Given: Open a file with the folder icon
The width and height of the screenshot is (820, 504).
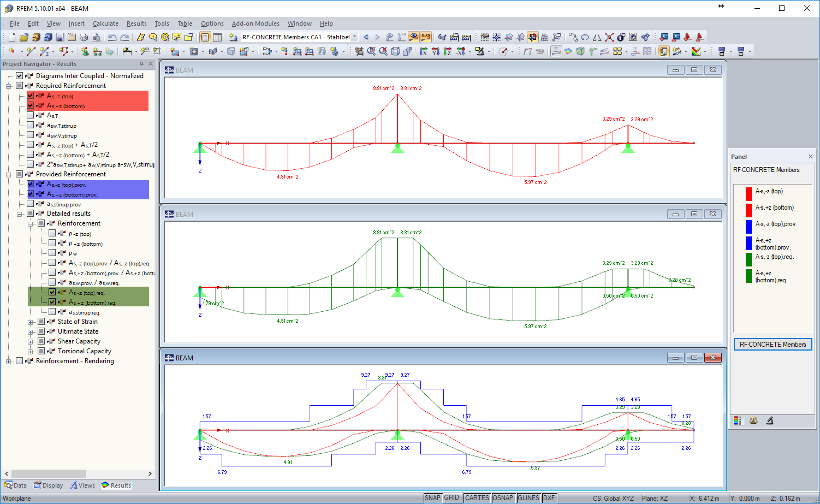Looking at the screenshot, I should click(23, 37).
